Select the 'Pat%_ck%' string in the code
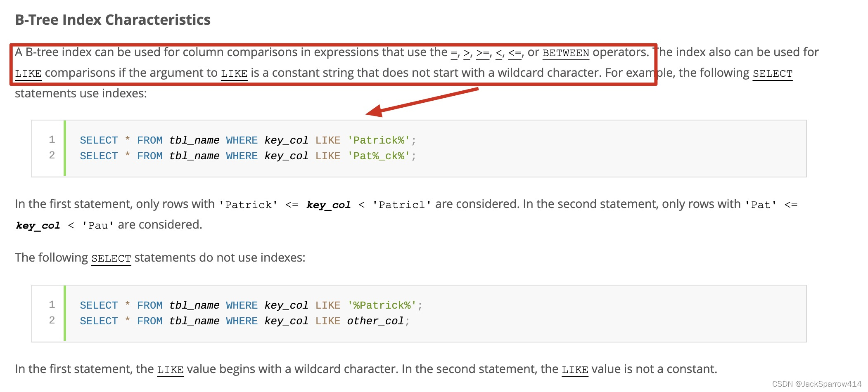 coord(379,156)
